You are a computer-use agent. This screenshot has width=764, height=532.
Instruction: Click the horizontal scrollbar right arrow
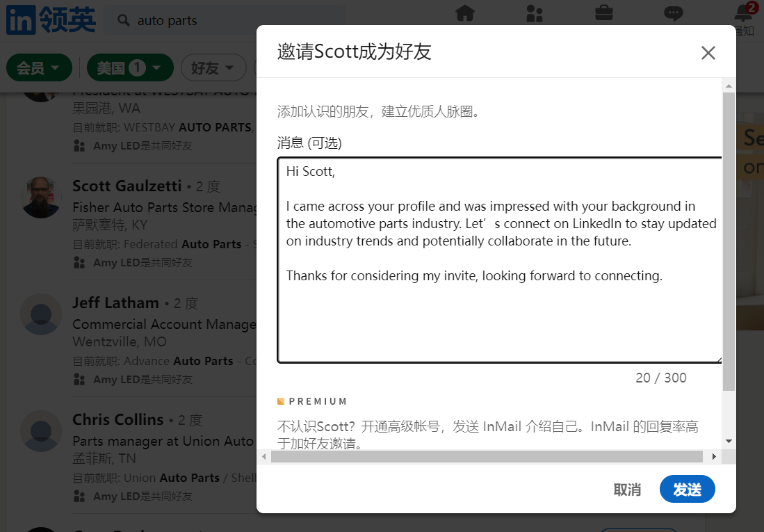click(x=714, y=457)
